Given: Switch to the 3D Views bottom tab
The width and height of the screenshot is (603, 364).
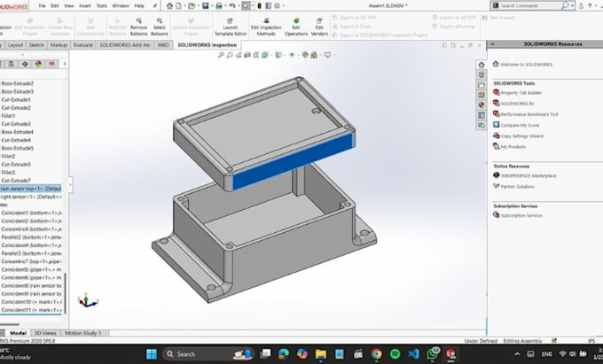Looking at the screenshot, I should pyautogui.click(x=45, y=333).
